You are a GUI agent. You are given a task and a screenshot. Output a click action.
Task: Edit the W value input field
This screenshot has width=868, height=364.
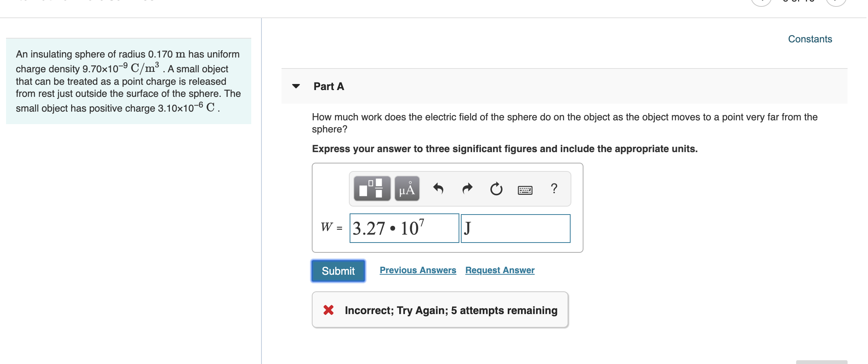click(404, 228)
